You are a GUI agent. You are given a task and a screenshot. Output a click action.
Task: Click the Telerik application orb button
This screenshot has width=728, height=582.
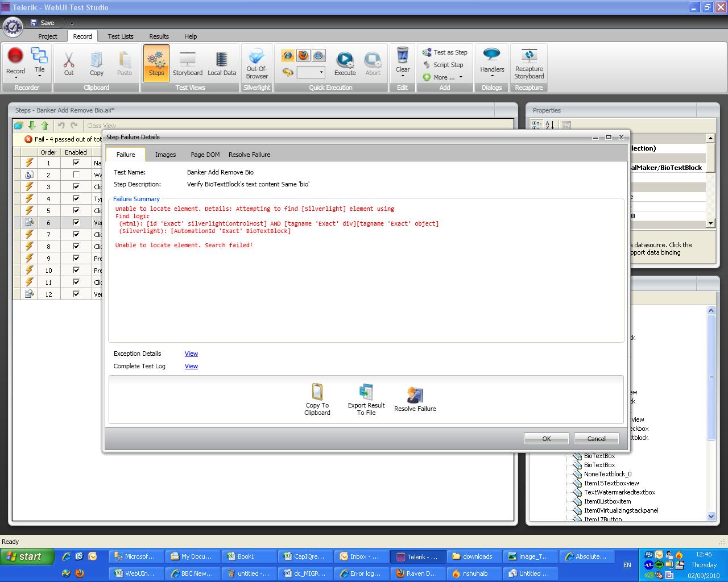coord(13,26)
